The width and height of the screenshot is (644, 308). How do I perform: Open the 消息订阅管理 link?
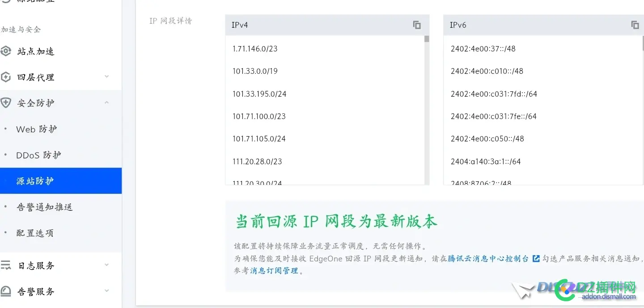[x=273, y=270]
